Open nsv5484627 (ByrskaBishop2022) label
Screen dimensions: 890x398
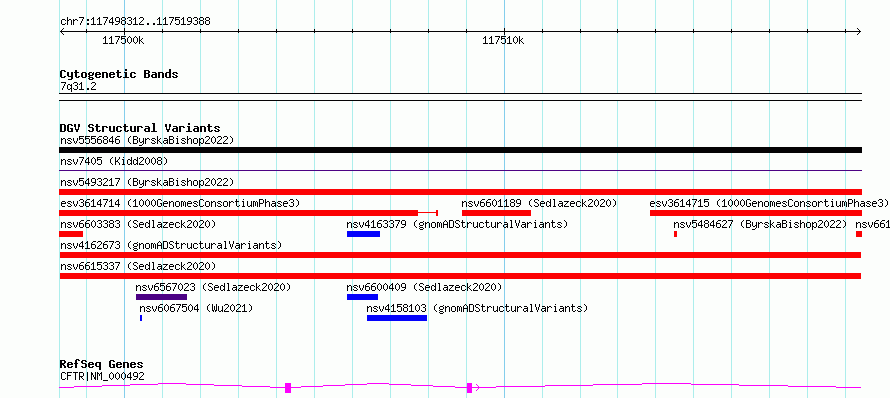760,224
